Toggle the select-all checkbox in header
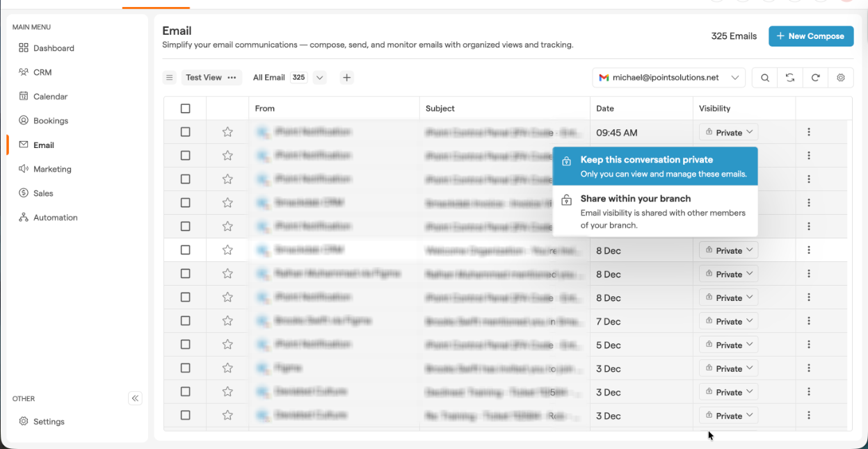This screenshot has height=449, width=868. [x=185, y=108]
